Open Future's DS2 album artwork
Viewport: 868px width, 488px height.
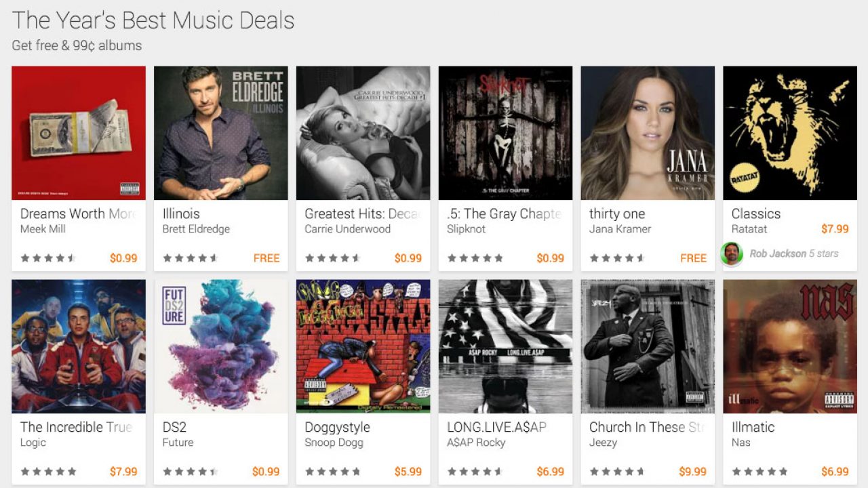[x=221, y=346]
